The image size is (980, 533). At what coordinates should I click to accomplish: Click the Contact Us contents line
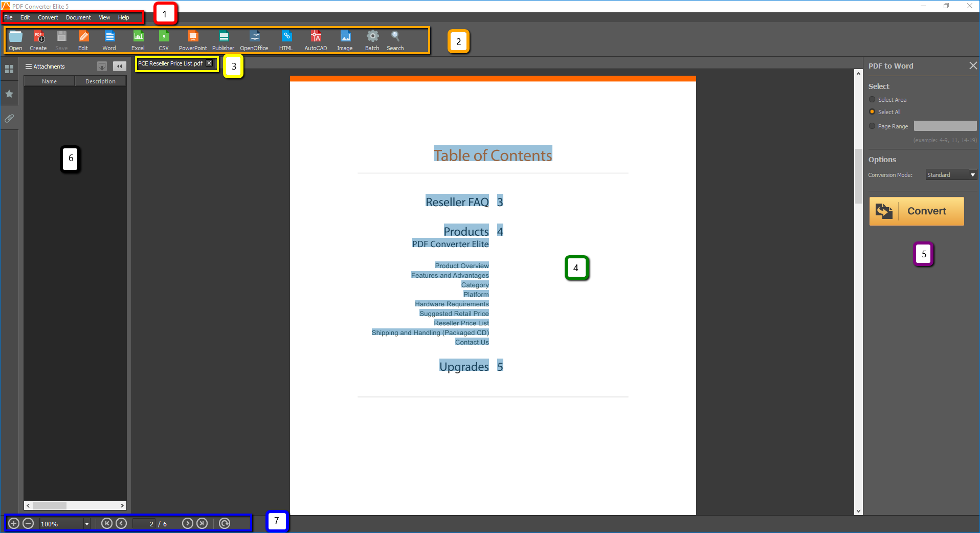[x=472, y=342]
